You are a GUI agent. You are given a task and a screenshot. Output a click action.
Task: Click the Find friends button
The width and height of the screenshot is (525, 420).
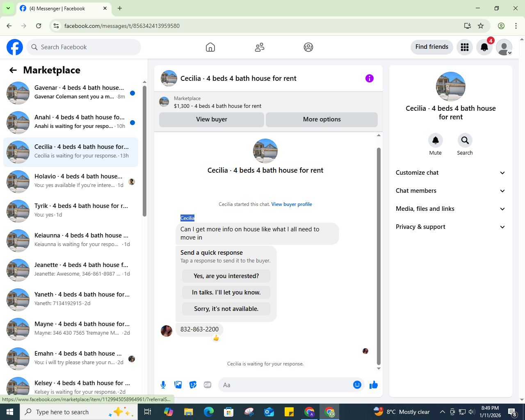click(x=432, y=47)
